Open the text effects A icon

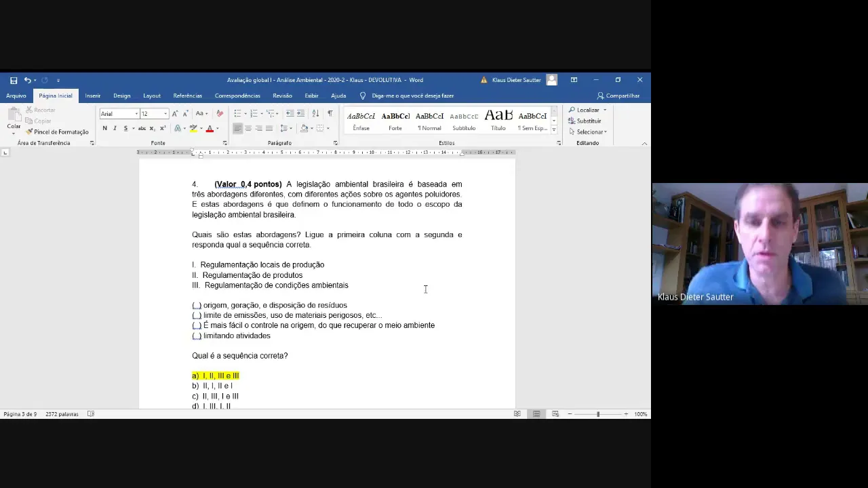(178, 128)
